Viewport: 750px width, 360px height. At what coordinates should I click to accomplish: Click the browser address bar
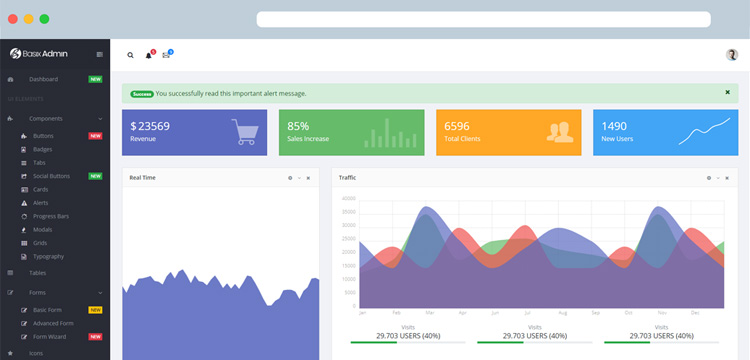[484, 19]
